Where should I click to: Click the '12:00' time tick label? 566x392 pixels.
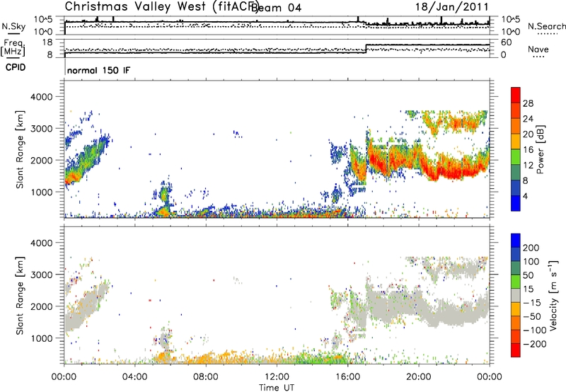tap(277, 377)
